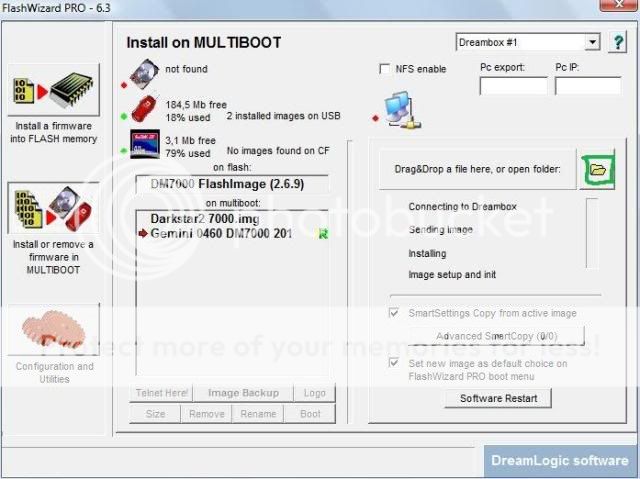This screenshot has width=640, height=479.
Task: Click the Compact Flash card icon
Action: pos(145,144)
